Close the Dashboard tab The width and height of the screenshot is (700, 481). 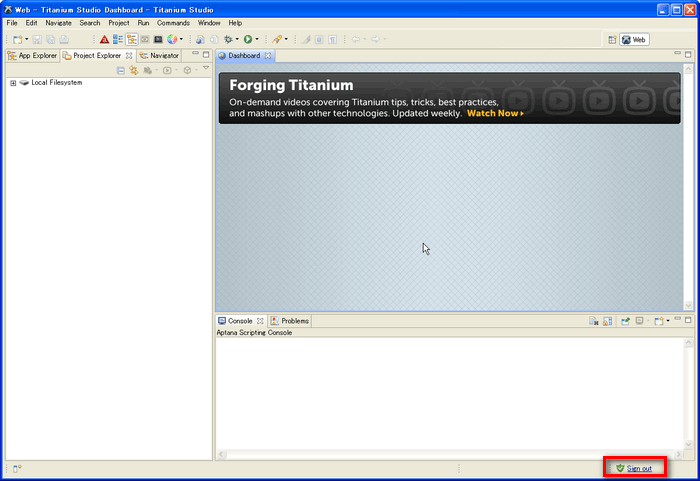(x=268, y=56)
